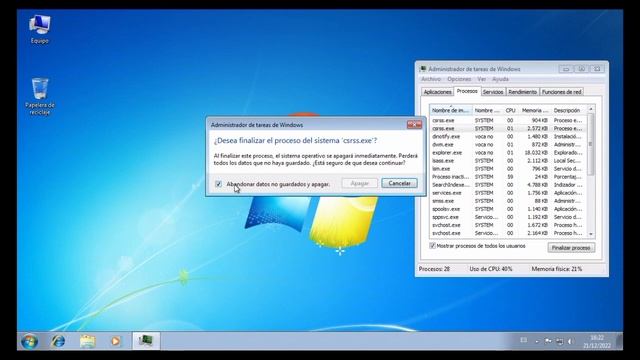Select the lsass.exe process
The height and width of the screenshot is (360, 640).
pos(508,161)
